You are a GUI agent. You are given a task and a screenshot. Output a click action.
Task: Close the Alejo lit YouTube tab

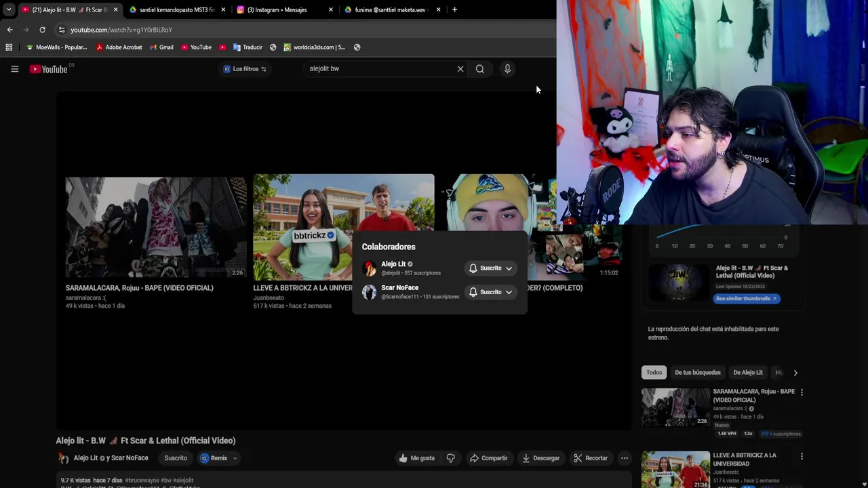[x=116, y=9]
